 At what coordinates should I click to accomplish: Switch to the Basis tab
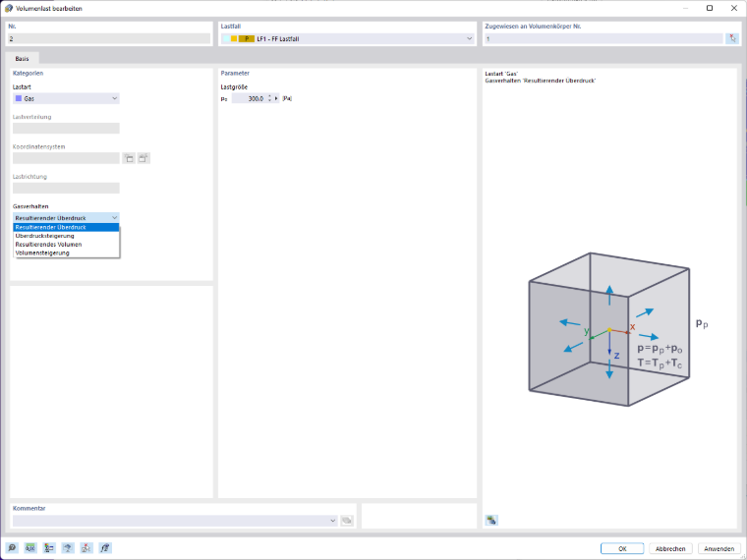(x=22, y=59)
